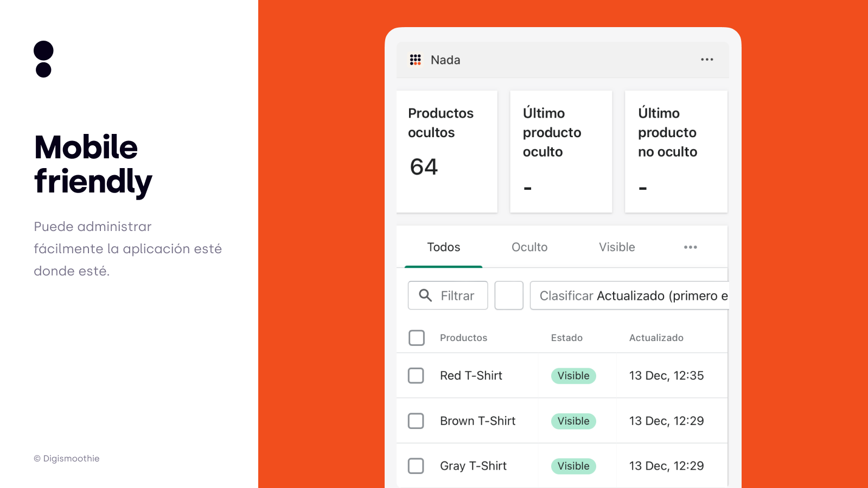Image resolution: width=868 pixels, height=488 pixels.
Task: Click the Brown T-Shirt product name
Action: [x=478, y=421]
